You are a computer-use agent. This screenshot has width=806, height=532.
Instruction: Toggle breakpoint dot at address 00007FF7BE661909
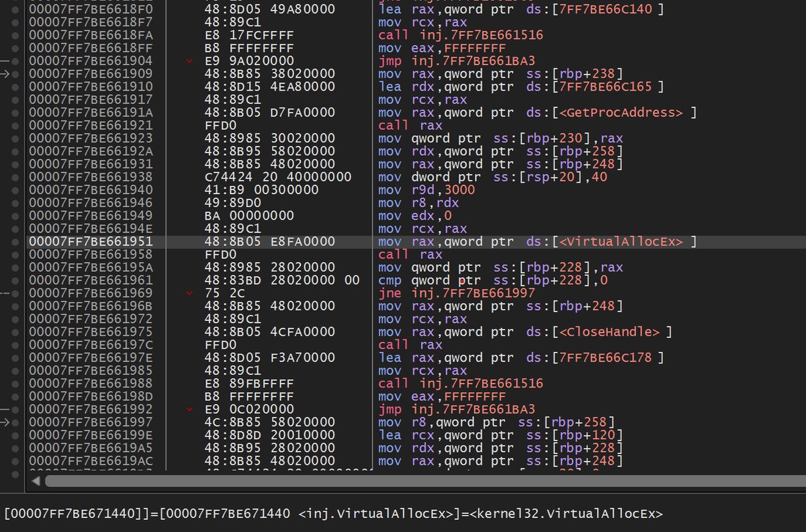(x=16, y=74)
